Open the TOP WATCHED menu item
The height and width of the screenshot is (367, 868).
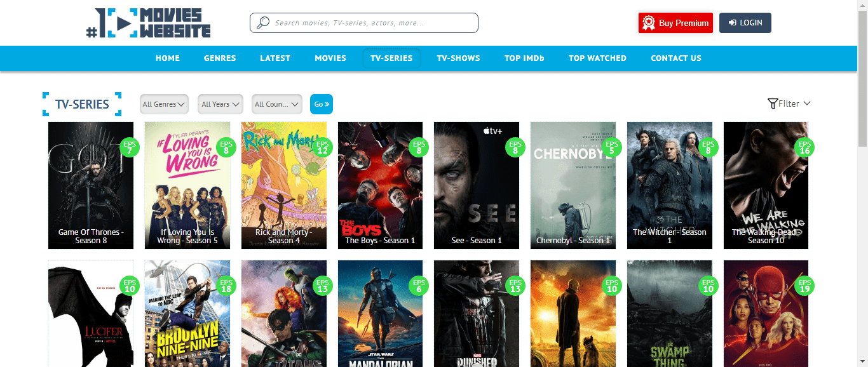(x=597, y=58)
